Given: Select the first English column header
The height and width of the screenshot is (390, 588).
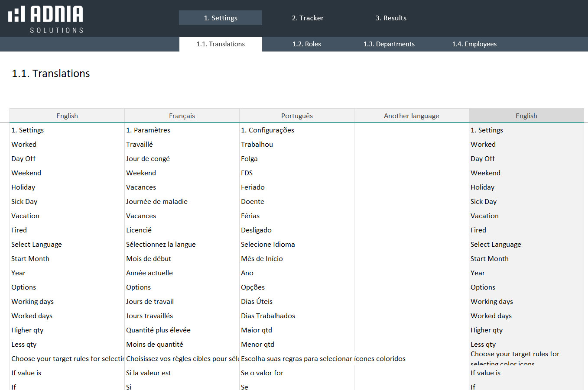Looking at the screenshot, I should pyautogui.click(x=67, y=116).
